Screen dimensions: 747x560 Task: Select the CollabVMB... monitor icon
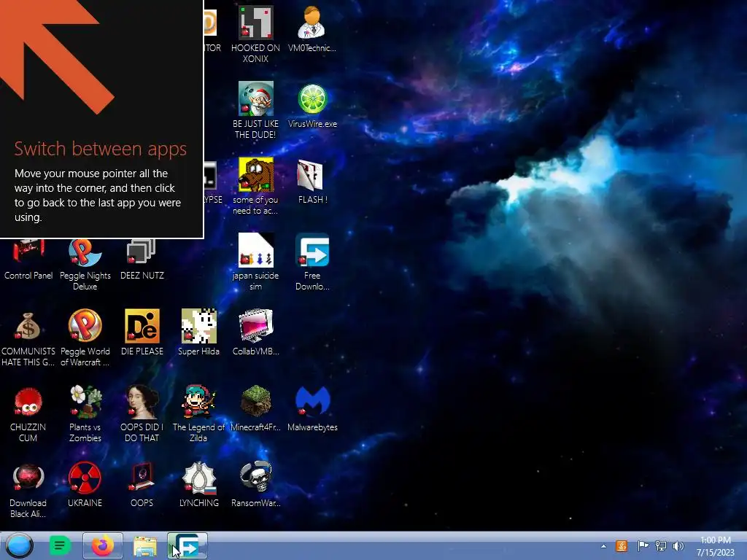tap(256, 326)
